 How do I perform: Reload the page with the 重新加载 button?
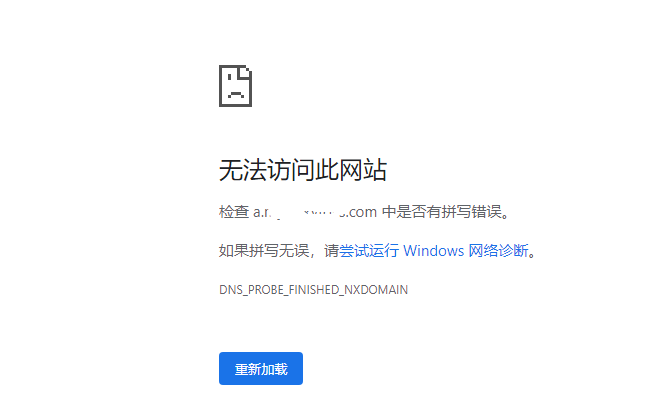coord(261,368)
